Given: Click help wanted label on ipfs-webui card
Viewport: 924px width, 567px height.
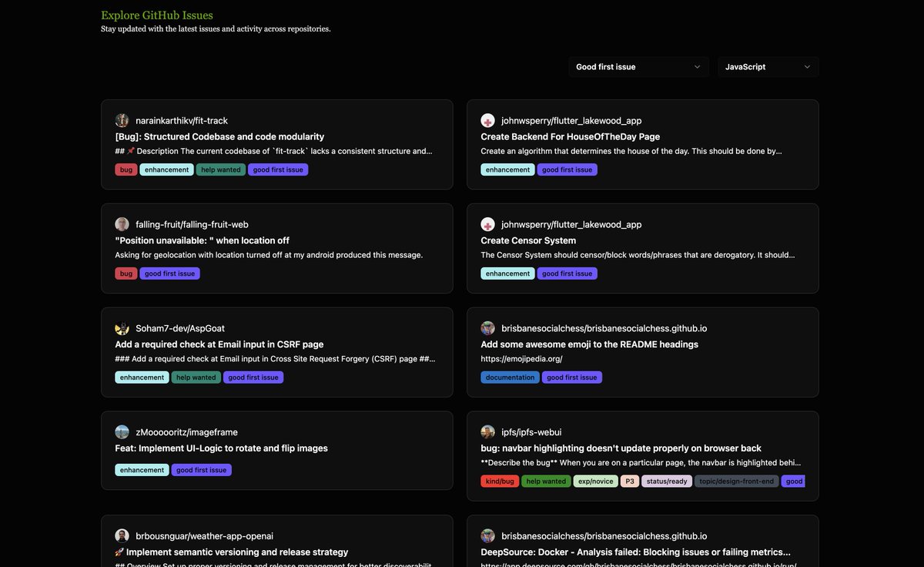Looking at the screenshot, I should click(546, 481).
